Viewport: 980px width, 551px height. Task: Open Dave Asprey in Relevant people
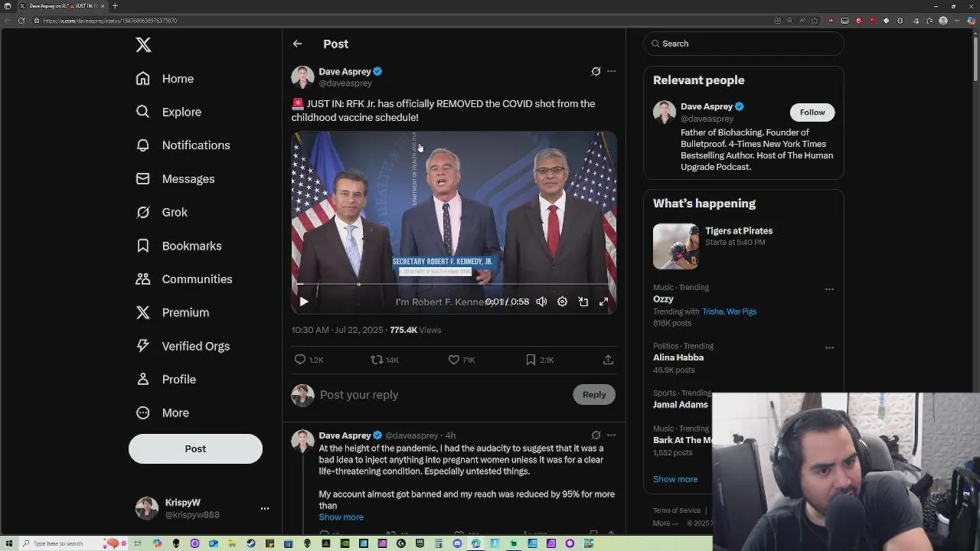click(707, 106)
